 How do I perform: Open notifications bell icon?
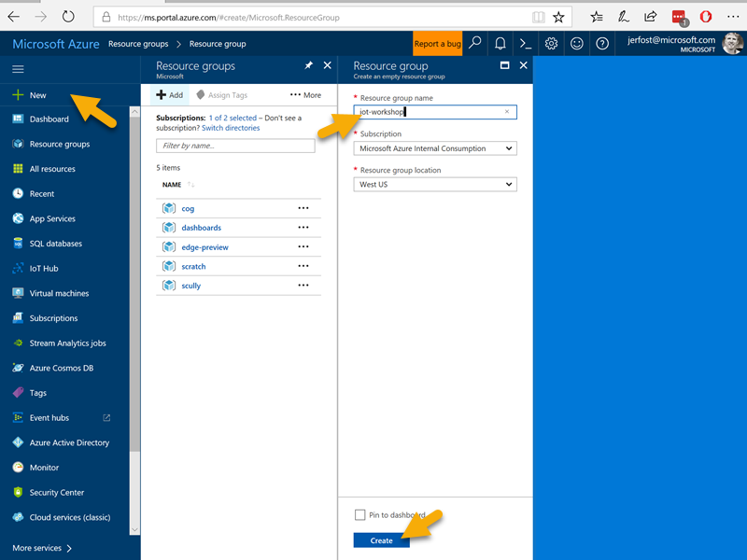tap(500, 43)
